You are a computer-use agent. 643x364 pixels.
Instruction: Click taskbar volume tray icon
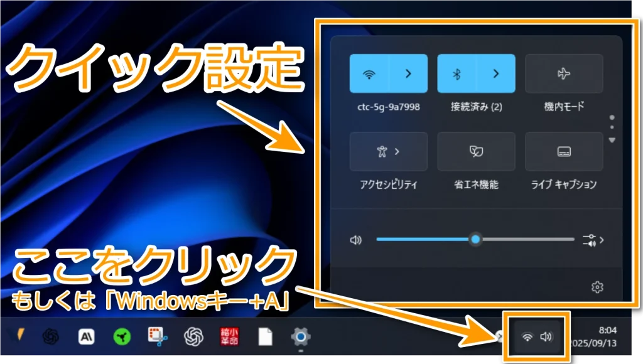[x=546, y=337]
